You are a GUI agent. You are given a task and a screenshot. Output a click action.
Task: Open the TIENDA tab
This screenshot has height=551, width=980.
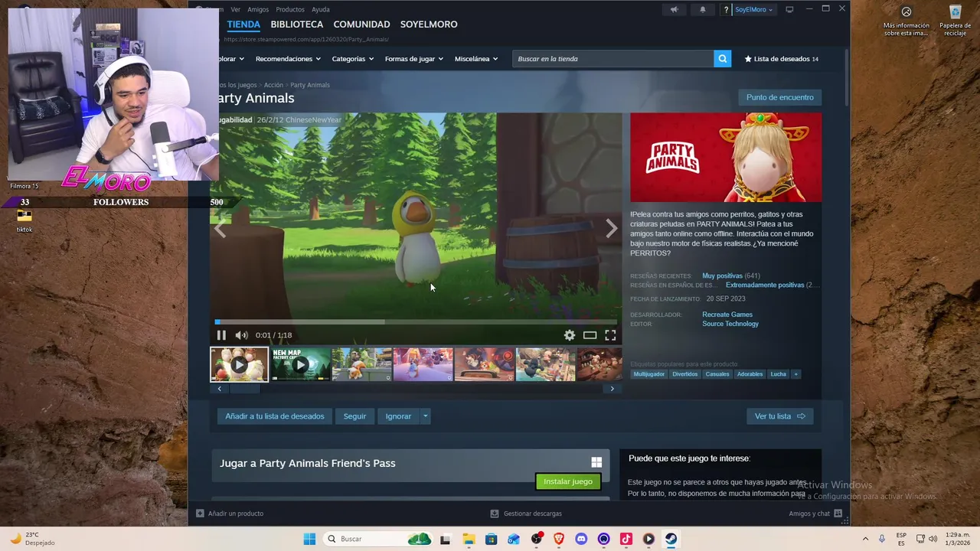click(243, 24)
